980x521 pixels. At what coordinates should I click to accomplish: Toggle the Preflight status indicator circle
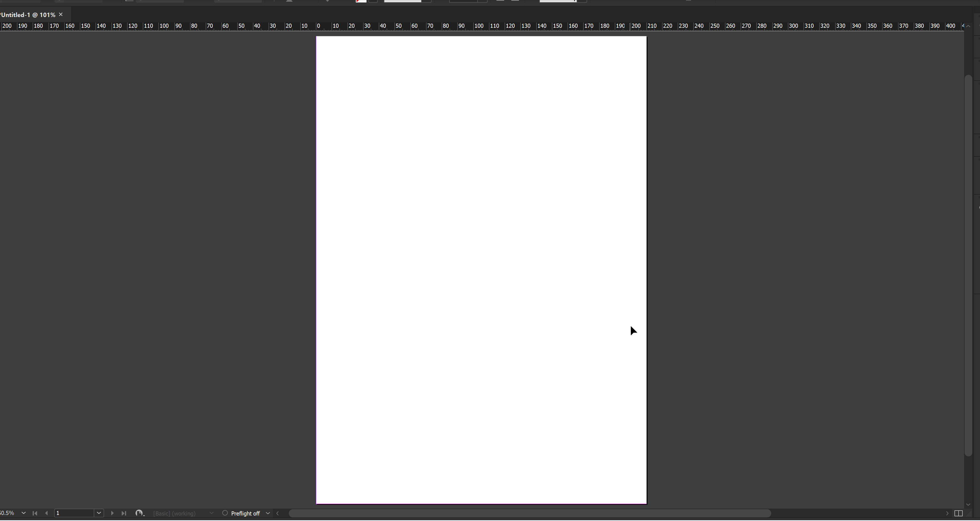[225, 513]
